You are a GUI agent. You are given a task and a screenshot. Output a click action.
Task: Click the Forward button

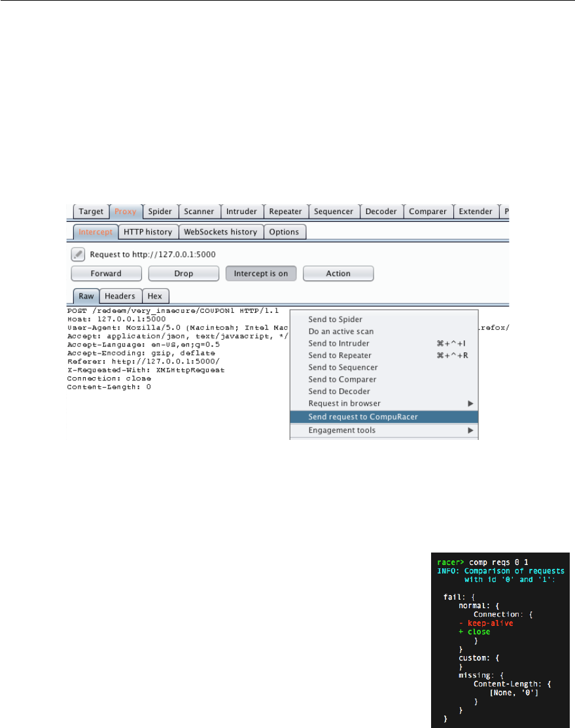106,274
